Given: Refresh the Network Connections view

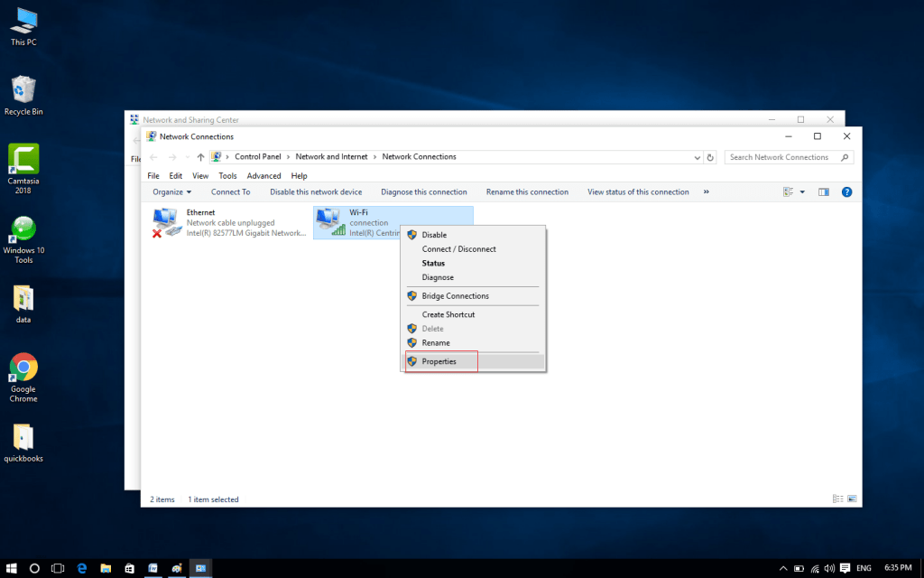Looking at the screenshot, I should pos(710,156).
